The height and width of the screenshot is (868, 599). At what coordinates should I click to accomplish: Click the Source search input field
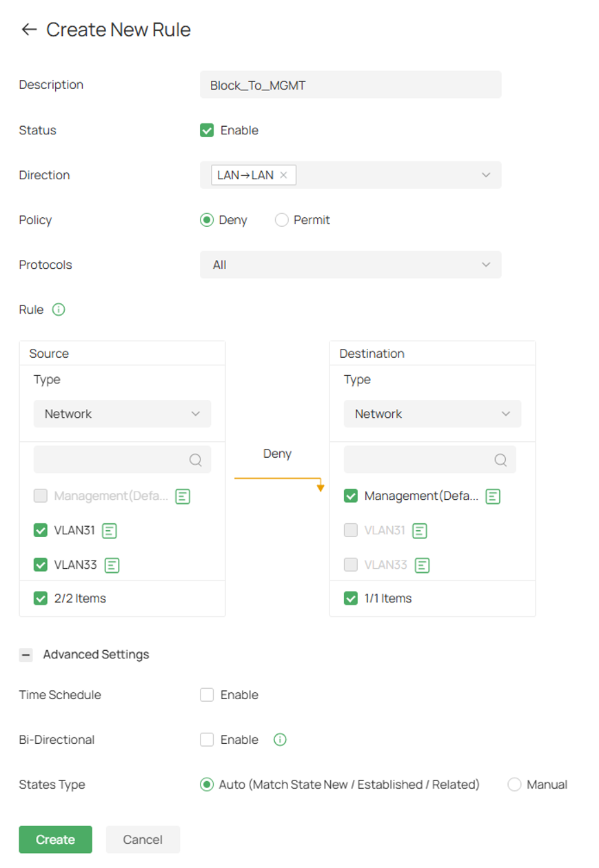123,460
